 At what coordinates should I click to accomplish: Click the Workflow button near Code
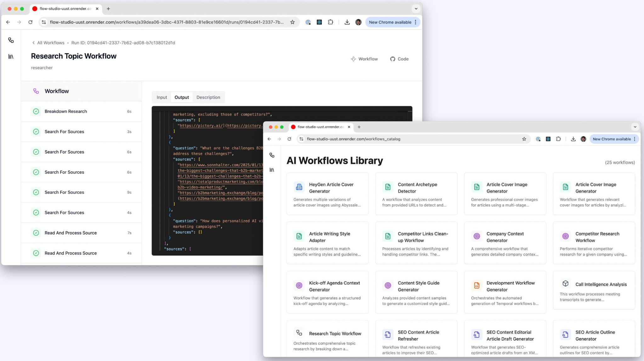(364, 59)
